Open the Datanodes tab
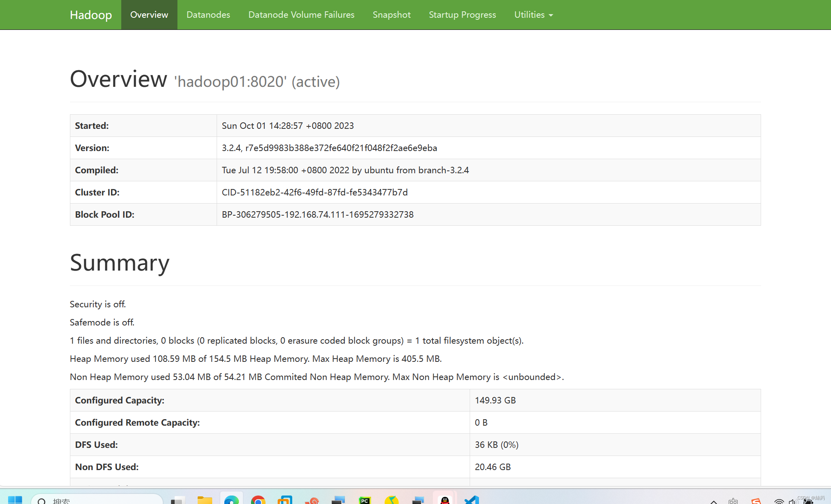 [208, 15]
